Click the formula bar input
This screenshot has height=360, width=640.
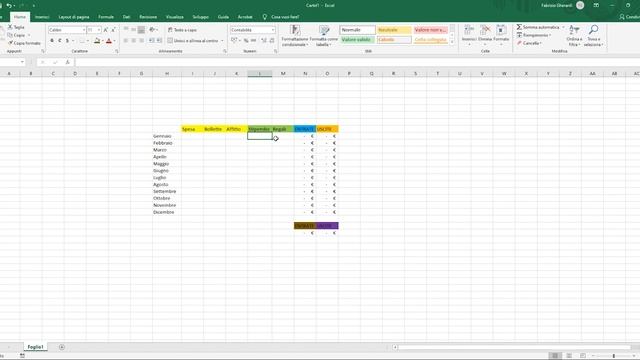tap(357, 62)
